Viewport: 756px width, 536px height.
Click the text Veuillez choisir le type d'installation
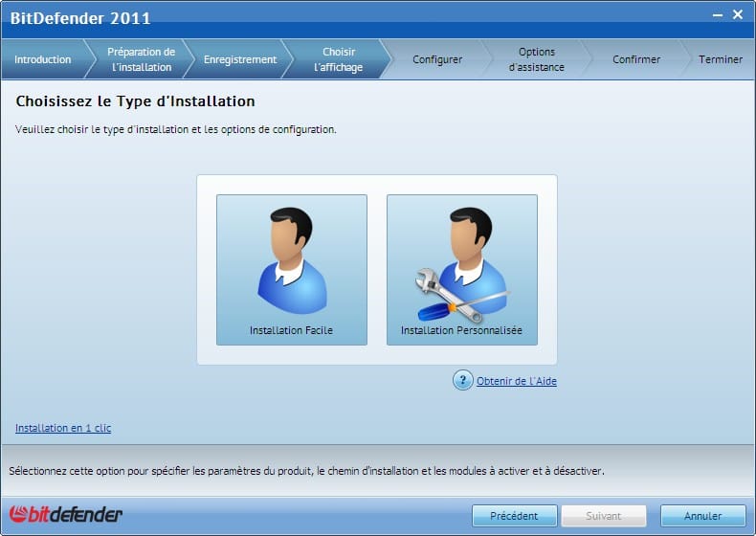pyautogui.click(x=176, y=129)
